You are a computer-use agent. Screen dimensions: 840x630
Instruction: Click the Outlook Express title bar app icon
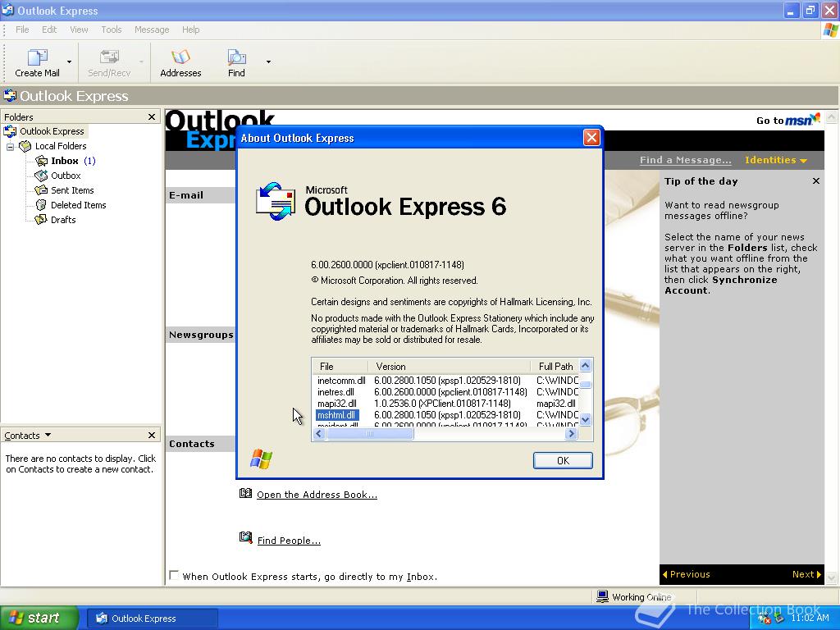(x=7, y=10)
